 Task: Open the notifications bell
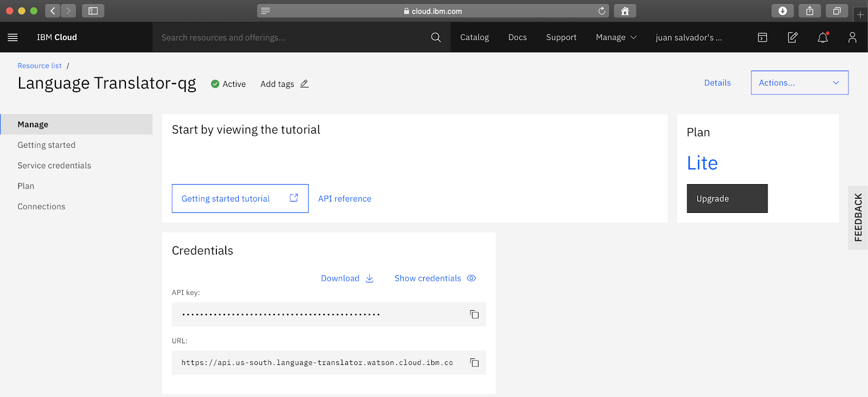(x=823, y=37)
